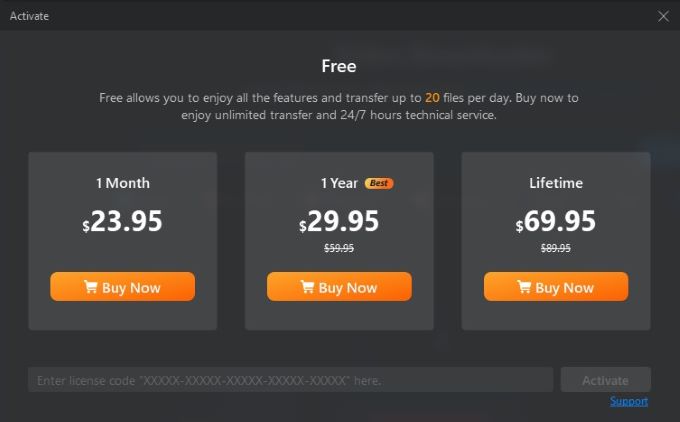Click the highlighted 20 files number
This screenshot has height=422, width=680.
click(x=432, y=98)
